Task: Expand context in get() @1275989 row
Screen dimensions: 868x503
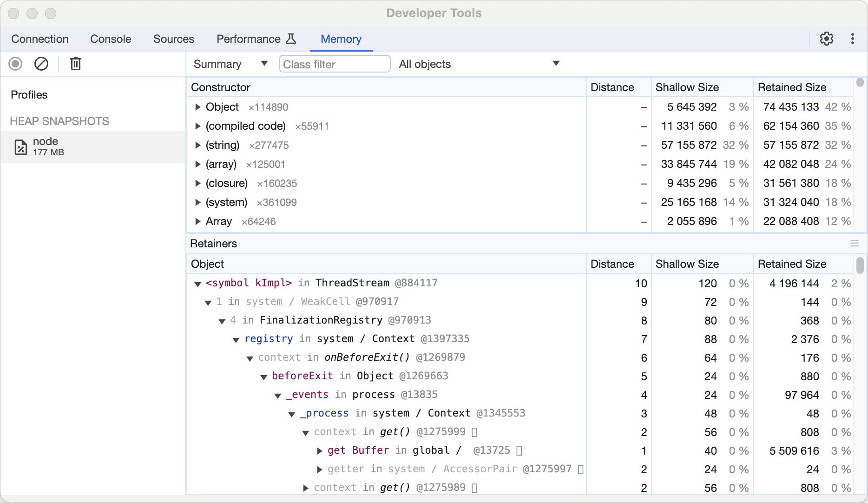Action: [306, 488]
